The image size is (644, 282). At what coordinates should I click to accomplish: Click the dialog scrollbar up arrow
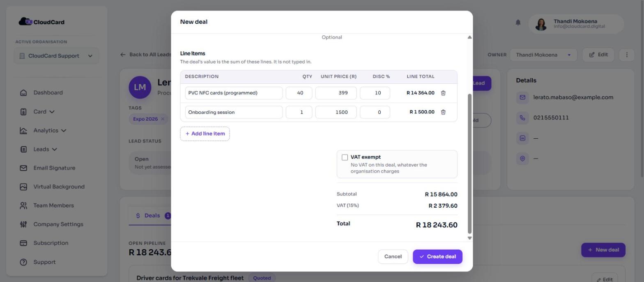tap(469, 37)
